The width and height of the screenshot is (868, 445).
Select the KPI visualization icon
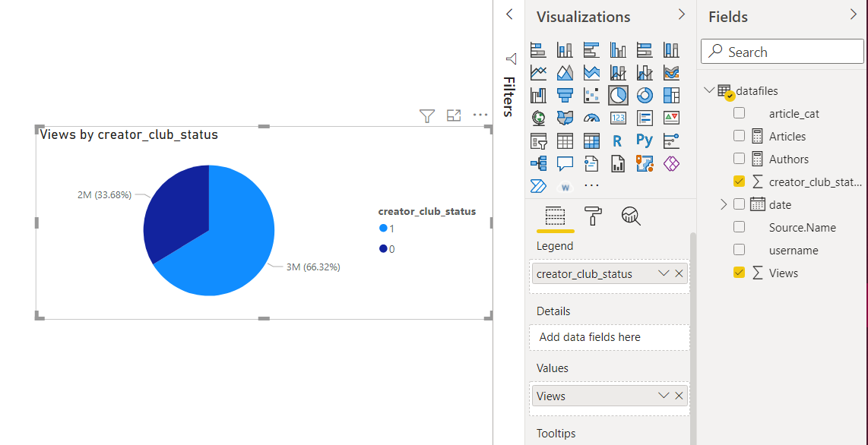tap(671, 118)
